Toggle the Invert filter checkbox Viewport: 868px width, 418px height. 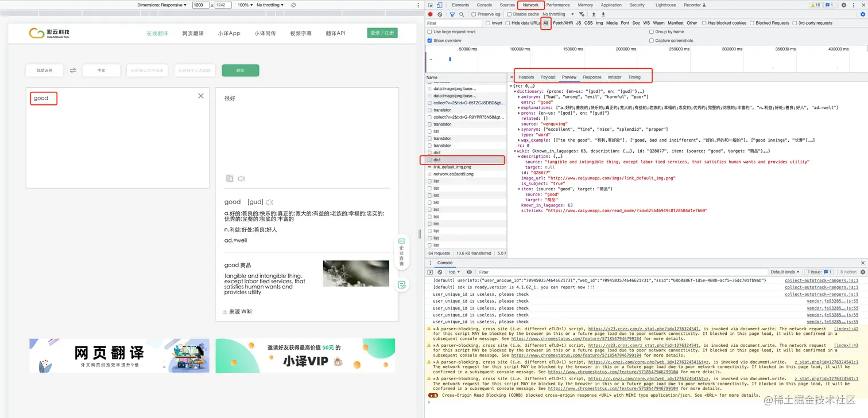(488, 23)
